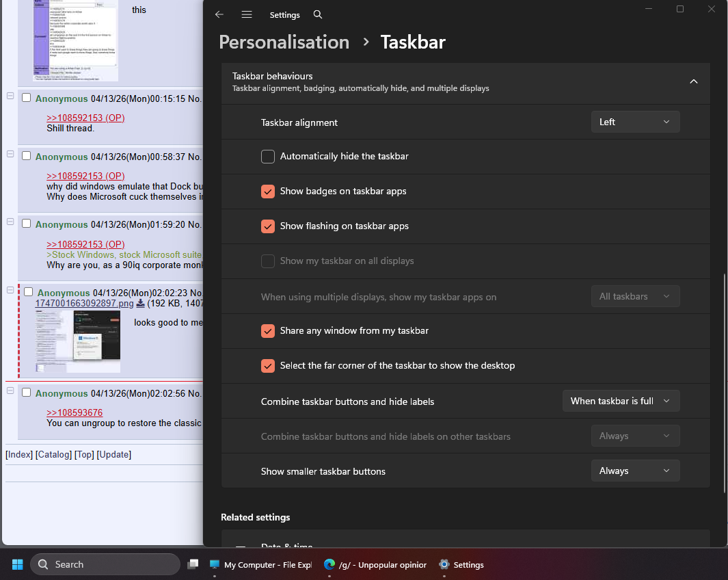Screen dimensions: 728x580
Task: Collapse the 02:02:56 post with minus icon
Action: pos(10,391)
